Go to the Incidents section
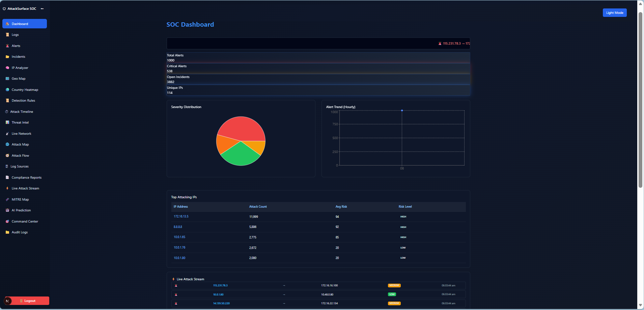This screenshot has height=310, width=644. [25, 57]
